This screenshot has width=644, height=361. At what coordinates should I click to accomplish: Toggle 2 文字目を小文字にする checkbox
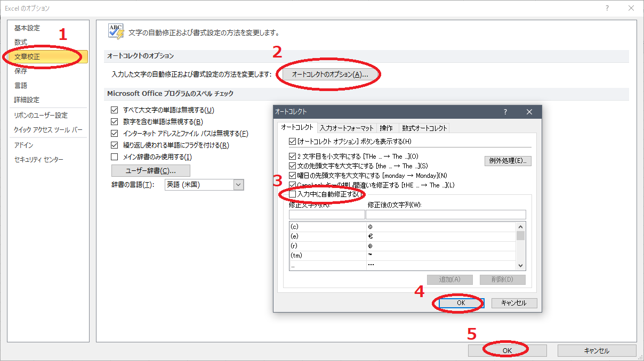292,157
